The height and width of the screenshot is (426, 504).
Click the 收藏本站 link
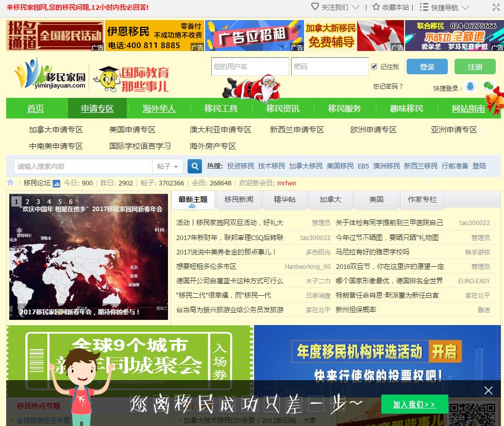point(395,7)
